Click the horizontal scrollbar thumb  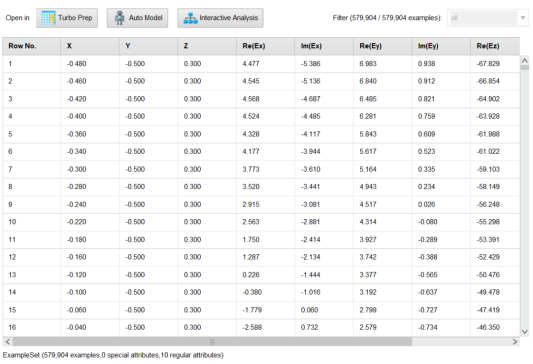coord(212,342)
